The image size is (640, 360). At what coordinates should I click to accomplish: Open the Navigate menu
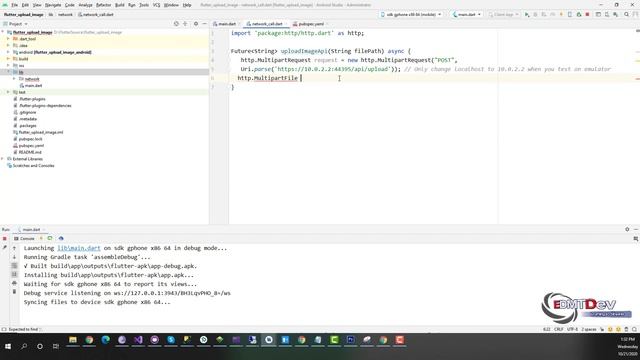pyautogui.click(x=53, y=5)
